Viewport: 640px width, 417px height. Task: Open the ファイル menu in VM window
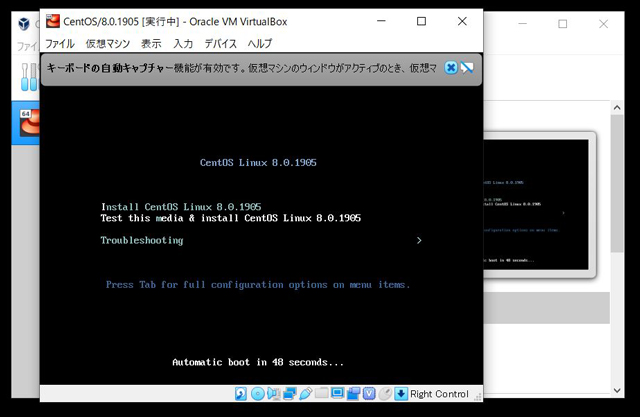[x=60, y=43]
